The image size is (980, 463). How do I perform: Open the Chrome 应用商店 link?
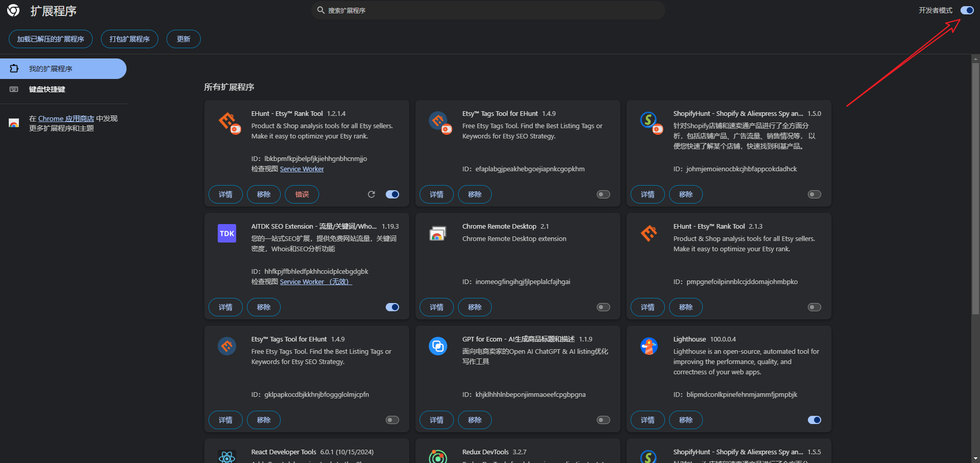[66, 118]
